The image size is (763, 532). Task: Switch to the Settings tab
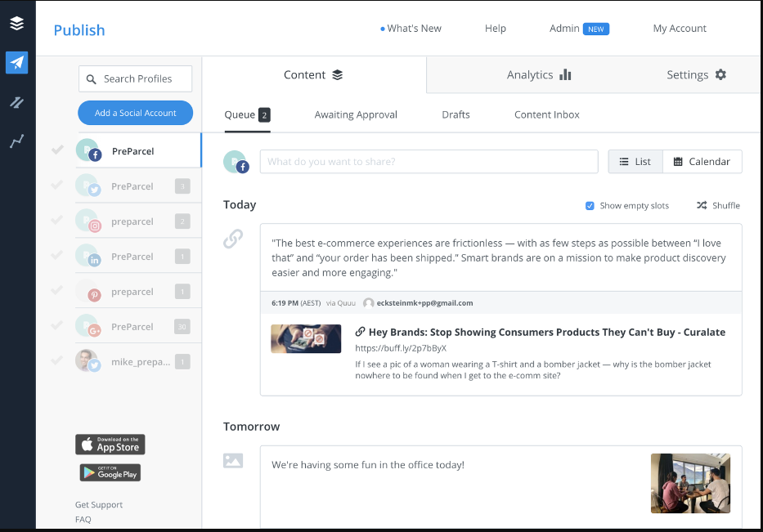click(696, 75)
